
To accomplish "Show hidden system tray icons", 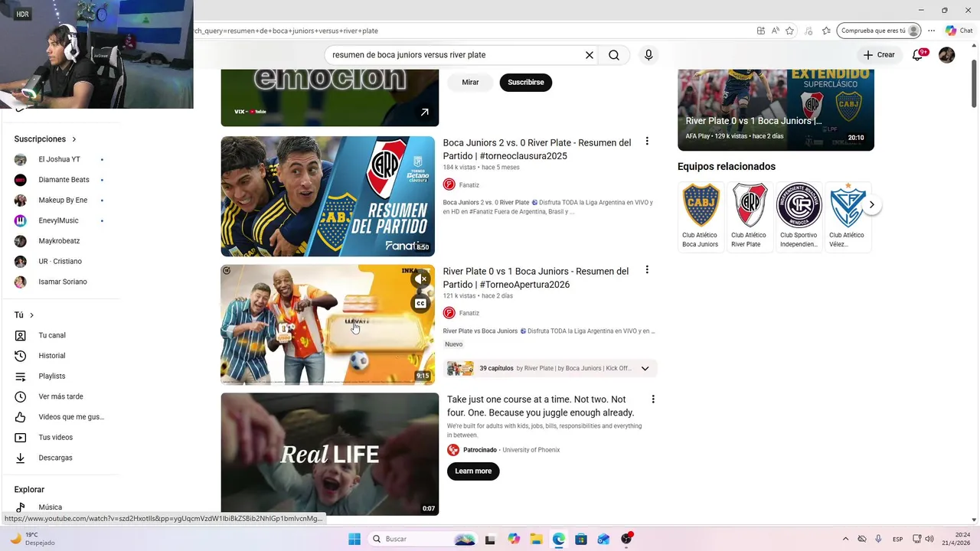I will (845, 539).
